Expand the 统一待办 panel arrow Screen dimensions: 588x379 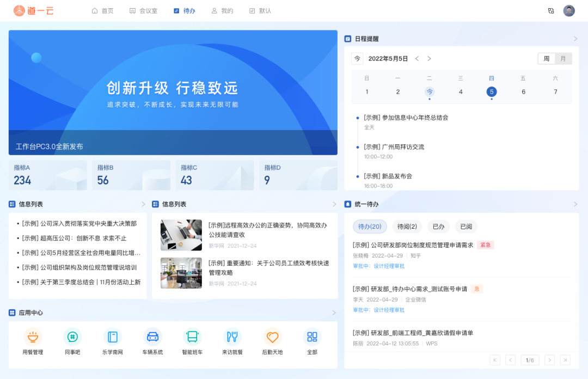coord(575,204)
